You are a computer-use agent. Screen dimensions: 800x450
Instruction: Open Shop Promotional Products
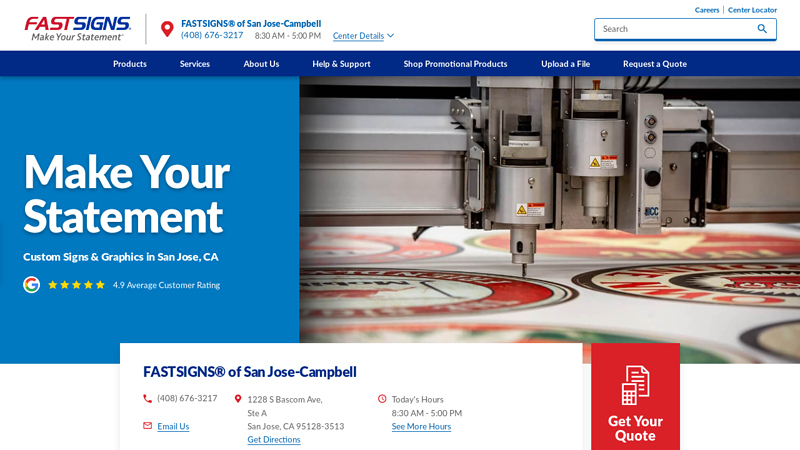coord(455,64)
